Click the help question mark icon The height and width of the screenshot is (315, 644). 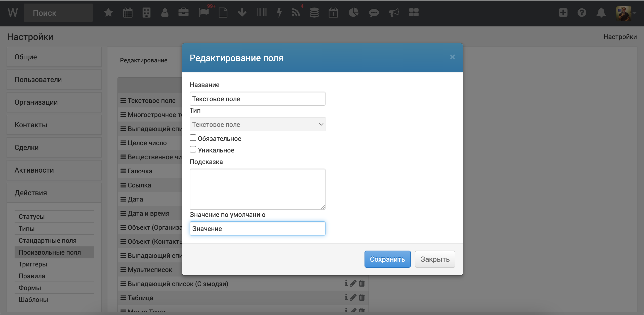(x=582, y=13)
